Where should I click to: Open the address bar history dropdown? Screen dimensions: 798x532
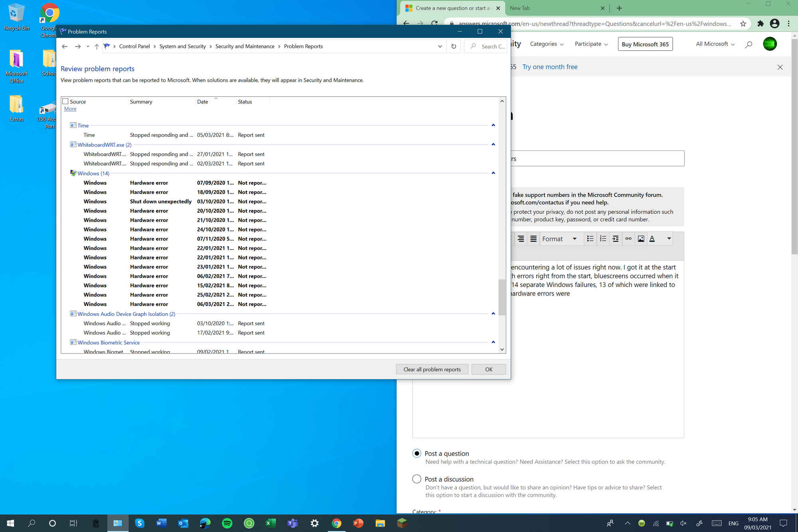[x=440, y=46]
